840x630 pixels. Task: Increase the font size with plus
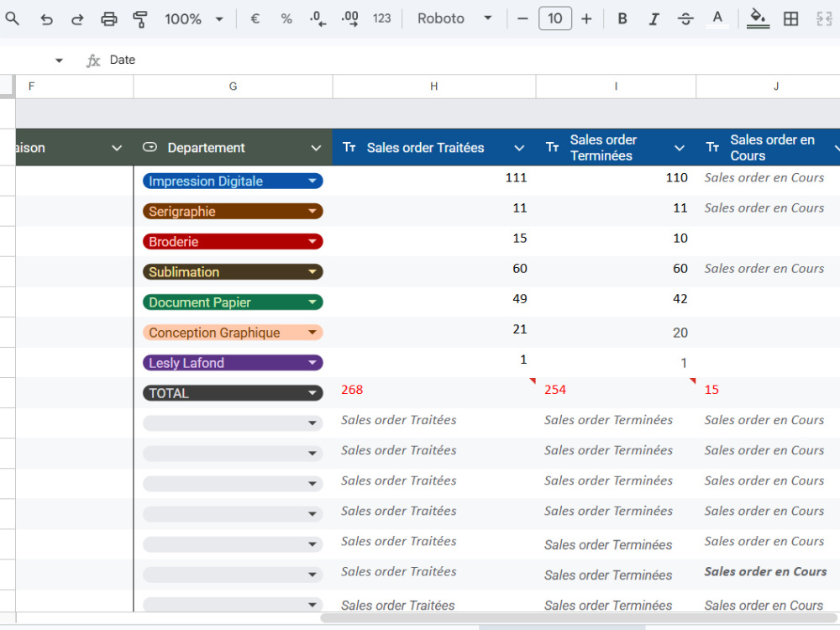pos(586,18)
